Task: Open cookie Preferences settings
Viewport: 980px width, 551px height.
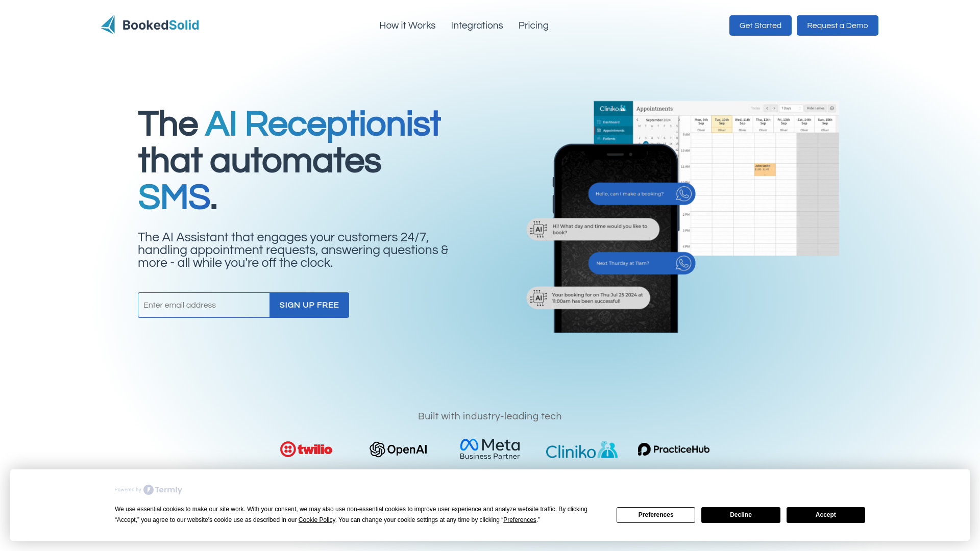Action: (x=655, y=515)
